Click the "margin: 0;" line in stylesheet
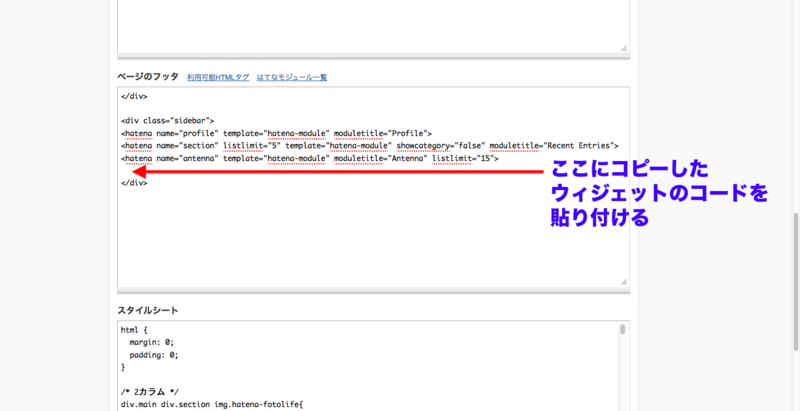The image size is (800, 411). point(152,343)
